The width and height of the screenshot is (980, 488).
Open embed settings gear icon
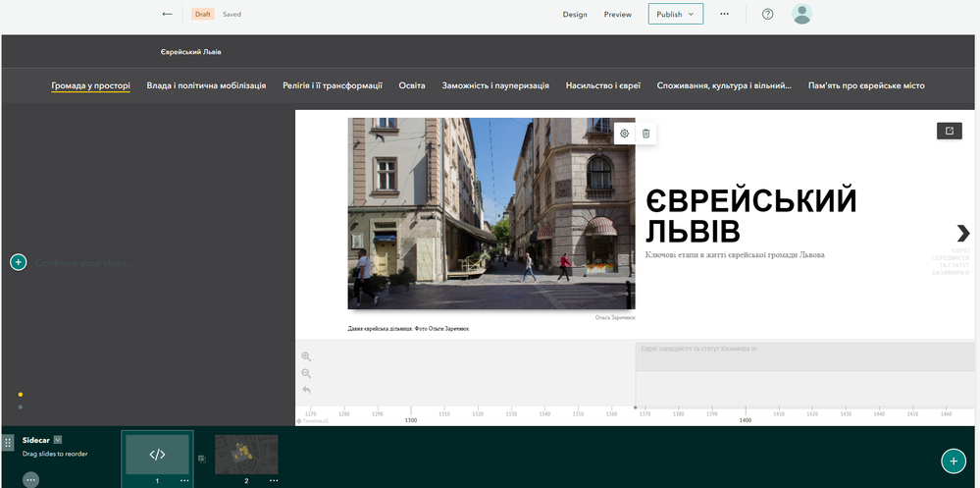tap(625, 134)
